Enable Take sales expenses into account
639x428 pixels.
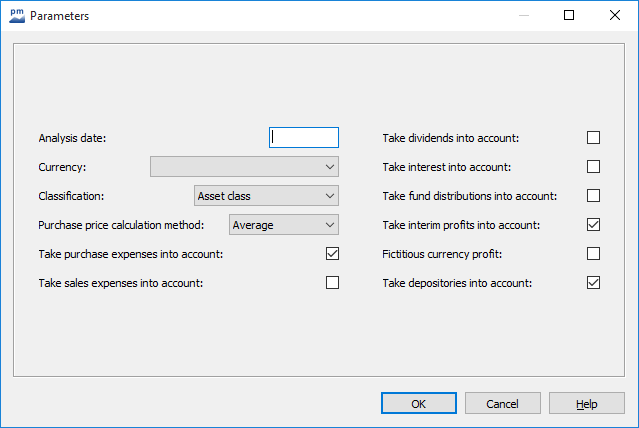(332, 283)
